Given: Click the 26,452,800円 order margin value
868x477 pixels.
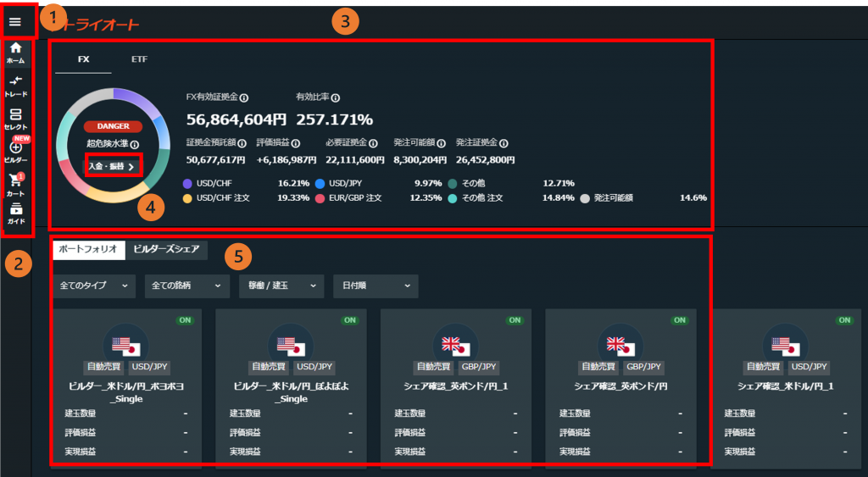Looking at the screenshot, I should (x=486, y=160).
